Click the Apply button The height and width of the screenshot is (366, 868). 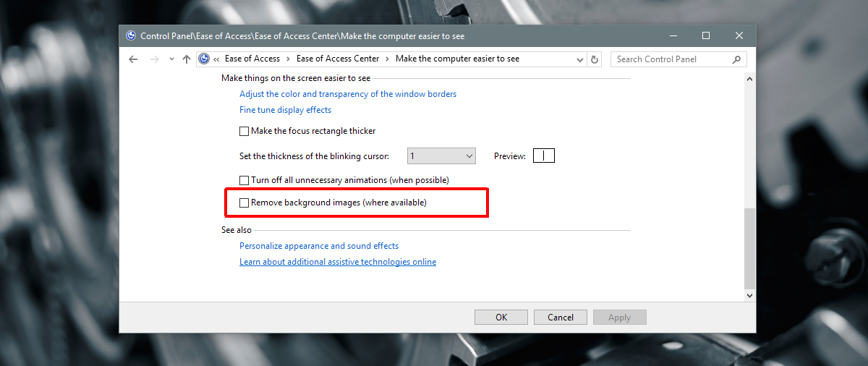[620, 317]
